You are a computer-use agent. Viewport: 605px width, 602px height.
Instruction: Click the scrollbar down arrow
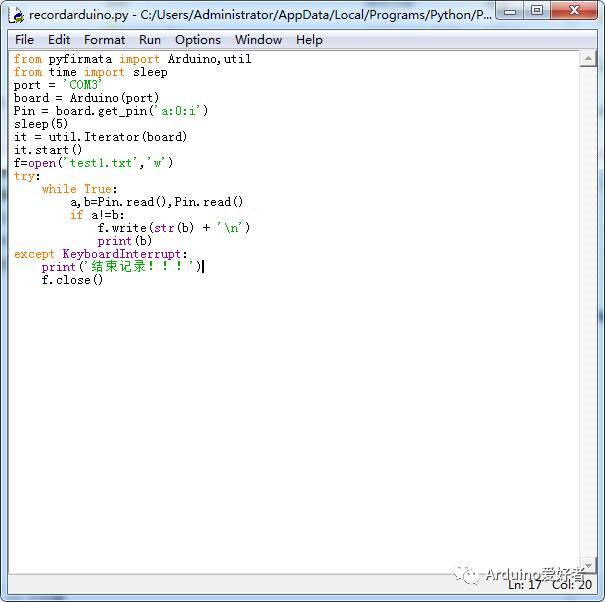(x=588, y=566)
